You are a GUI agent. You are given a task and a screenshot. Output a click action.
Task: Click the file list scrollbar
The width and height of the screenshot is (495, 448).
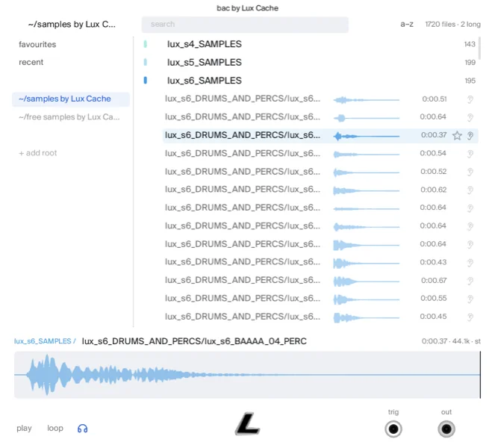480,49
